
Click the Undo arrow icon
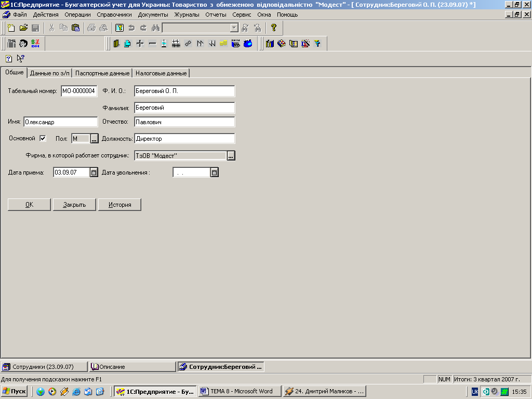(131, 28)
